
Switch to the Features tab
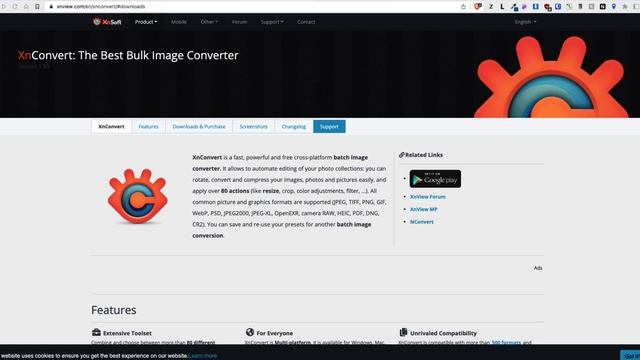coord(148,127)
